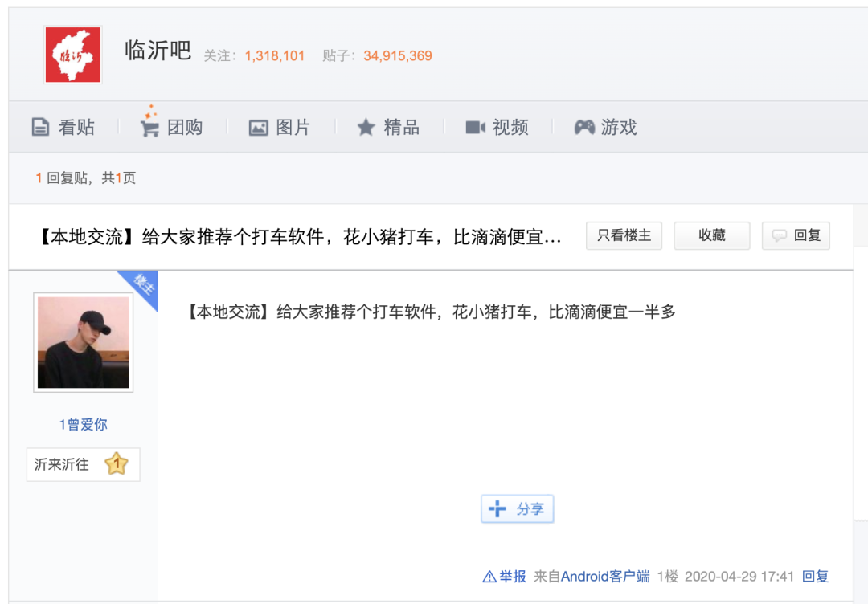Viewport: 868px width, 604px height.
Task: Click the video camera icon beside 视频
Action: [476, 128]
